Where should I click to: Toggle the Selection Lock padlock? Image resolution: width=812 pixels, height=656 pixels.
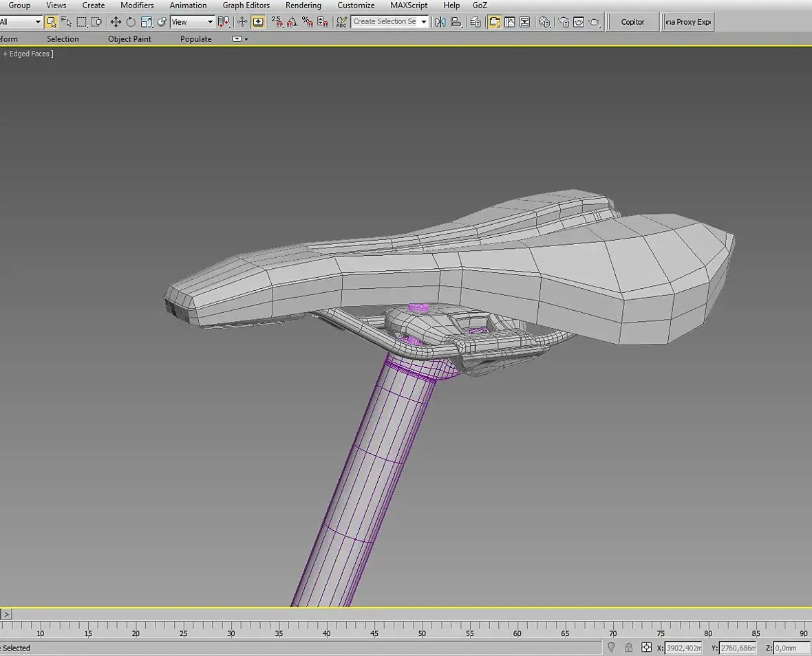628,648
